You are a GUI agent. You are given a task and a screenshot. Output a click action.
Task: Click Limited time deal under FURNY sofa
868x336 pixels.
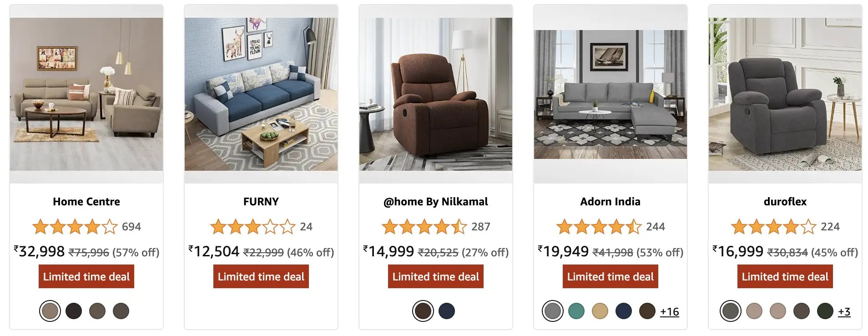coord(261,276)
